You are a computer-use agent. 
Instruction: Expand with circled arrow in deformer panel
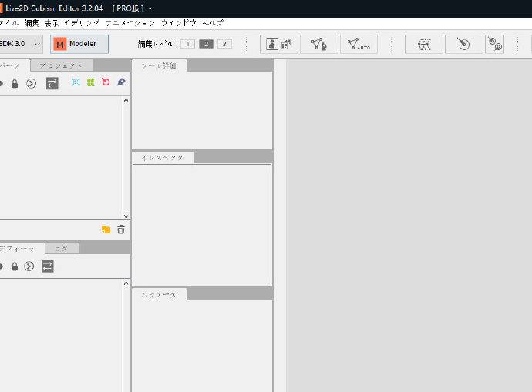coord(29,266)
